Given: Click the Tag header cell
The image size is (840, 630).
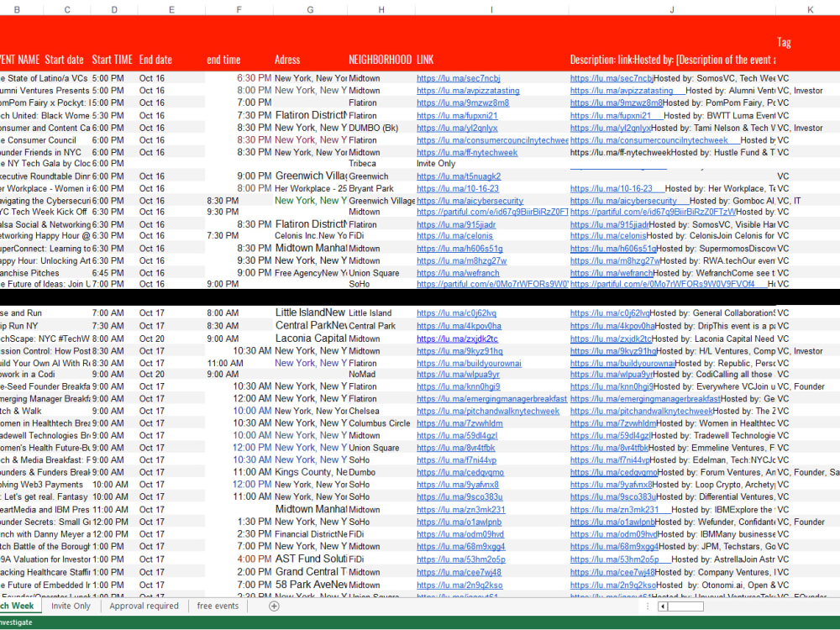Looking at the screenshot, I should (784, 42).
